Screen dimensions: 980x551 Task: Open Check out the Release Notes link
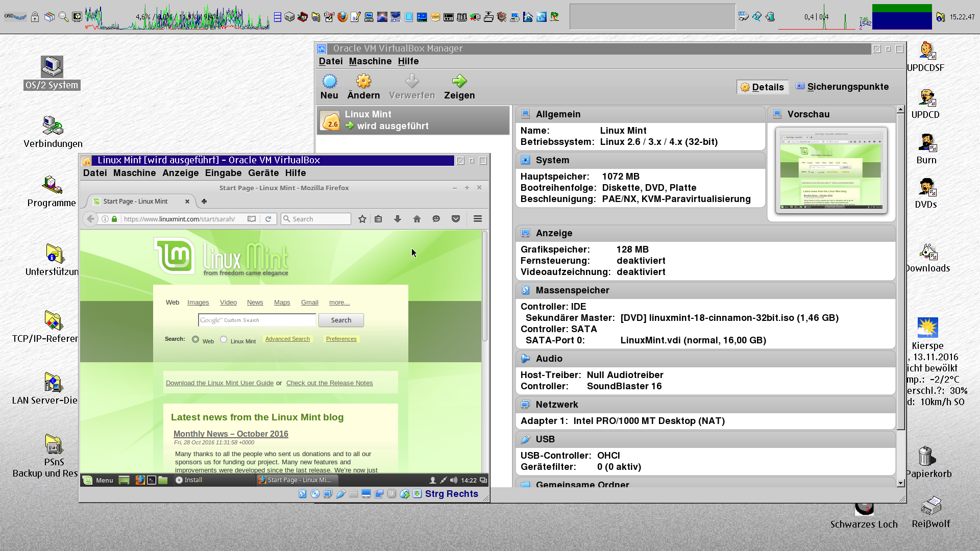point(329,383)
